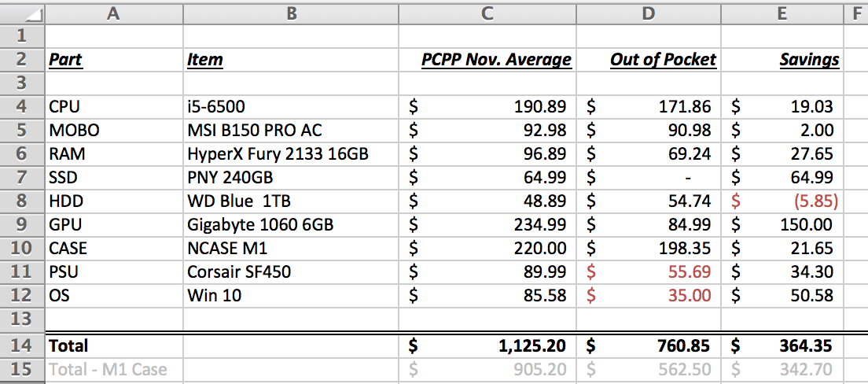The image size is (868, 384).
Task: Select the 'WD Blue 1TB' cell
Action: tap(291, 201)
